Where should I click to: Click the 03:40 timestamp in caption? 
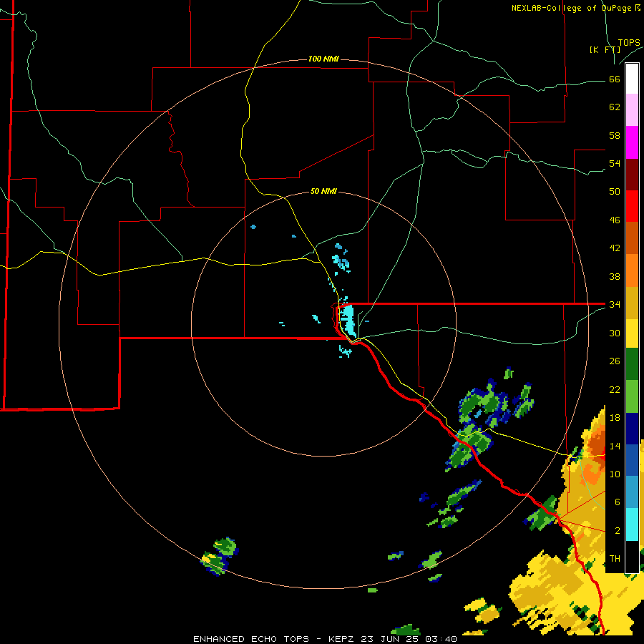pos(441,639)
